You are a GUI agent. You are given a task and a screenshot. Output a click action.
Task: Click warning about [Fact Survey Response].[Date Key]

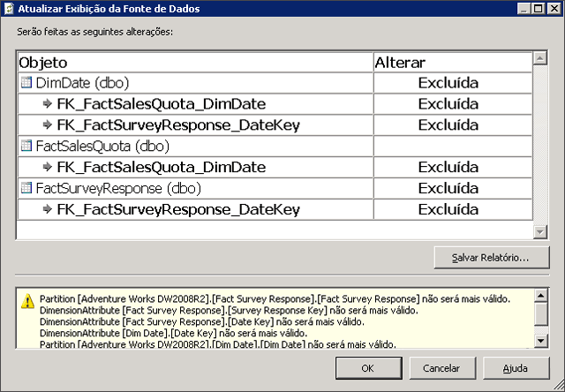[202, 321]
